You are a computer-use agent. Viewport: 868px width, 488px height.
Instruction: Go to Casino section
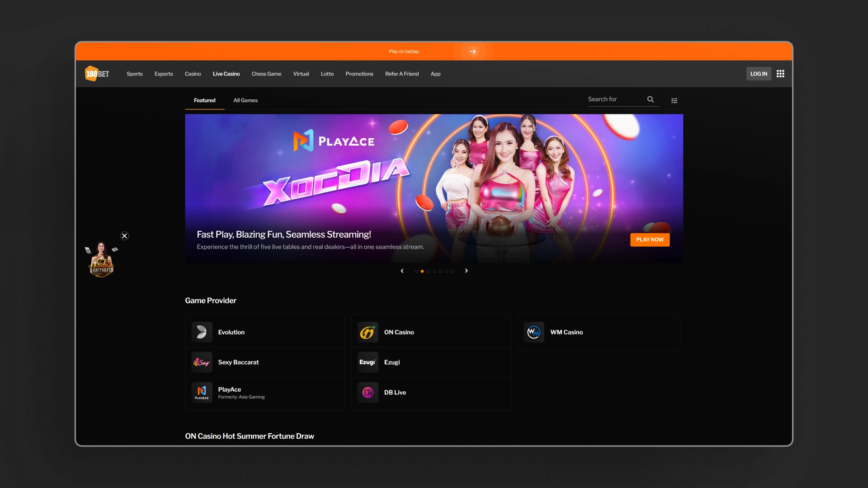pos(193,74)
